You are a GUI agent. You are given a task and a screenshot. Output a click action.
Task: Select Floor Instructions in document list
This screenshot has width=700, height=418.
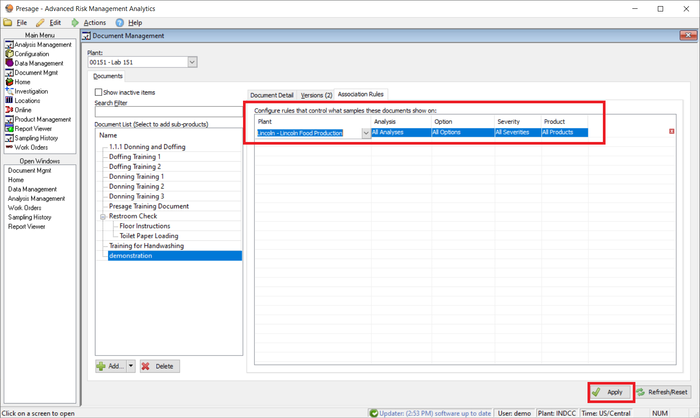tap(146, 226)
